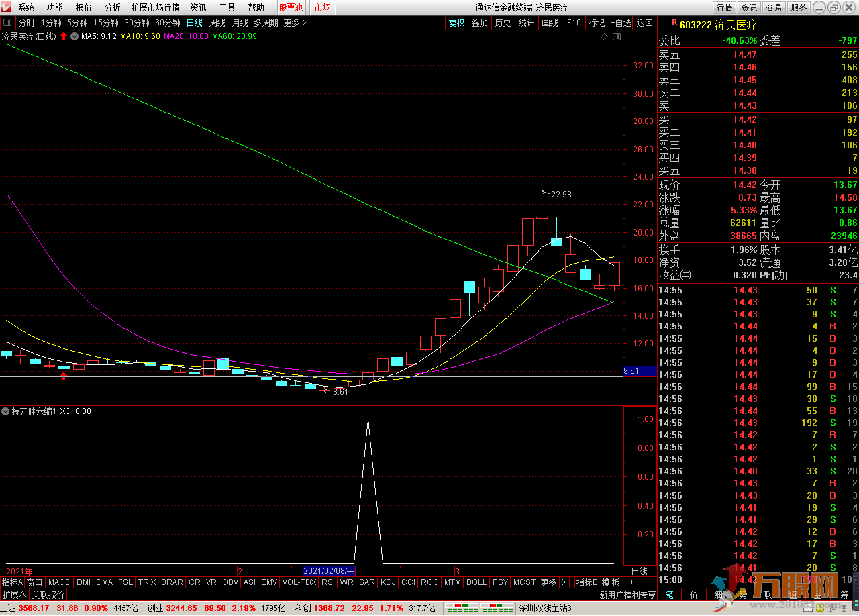Expand the 扩展∧ panel
This screenshot has height=616, width=859.
point(13,595)
